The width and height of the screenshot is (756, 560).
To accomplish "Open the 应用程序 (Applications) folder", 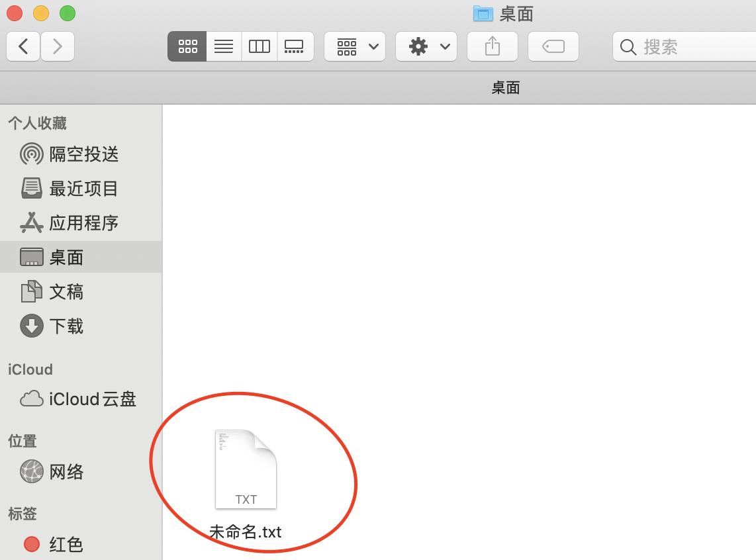I will point(73,223).
